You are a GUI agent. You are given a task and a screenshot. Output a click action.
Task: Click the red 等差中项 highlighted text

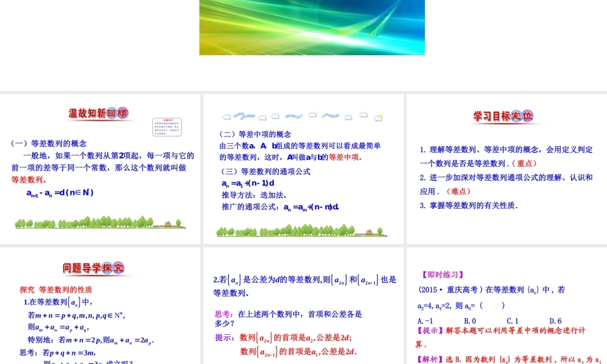(345, 157)
